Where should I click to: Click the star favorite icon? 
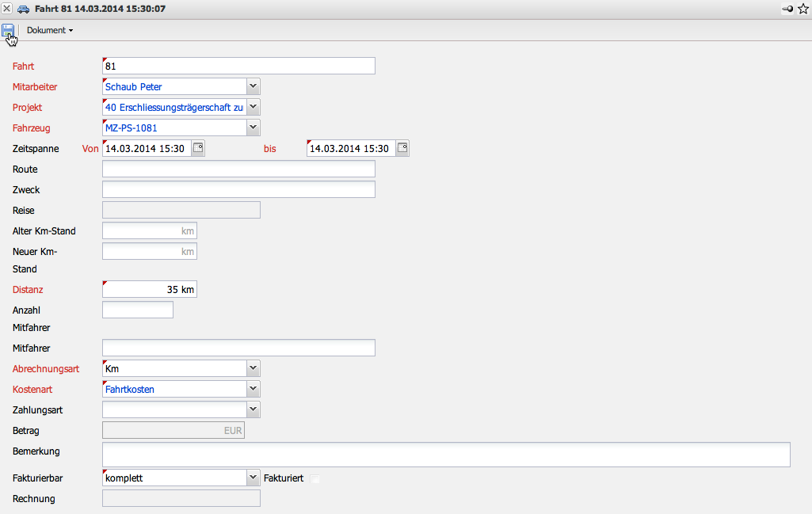coord(802,9)
